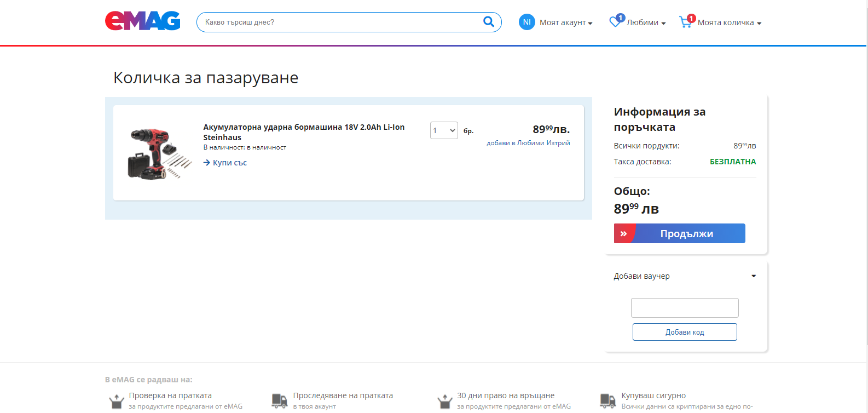
Task: Open the eMAG logo home link
Action: (x=143, y=21)
